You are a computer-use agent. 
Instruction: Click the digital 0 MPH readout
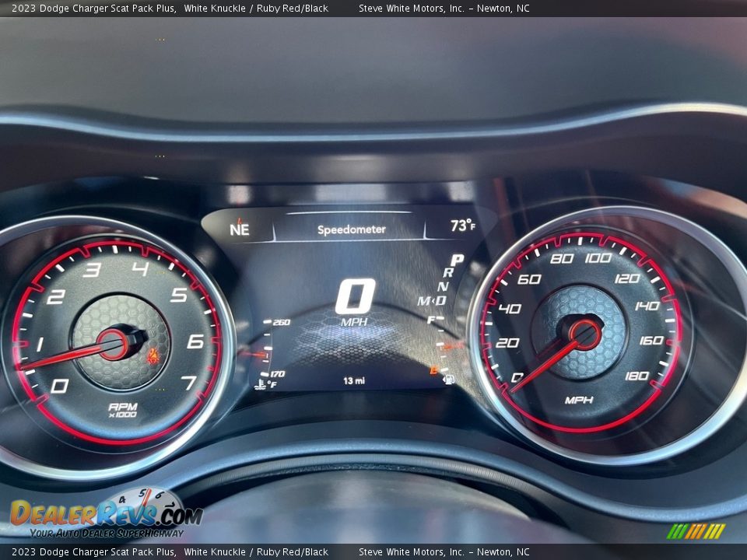355,302
